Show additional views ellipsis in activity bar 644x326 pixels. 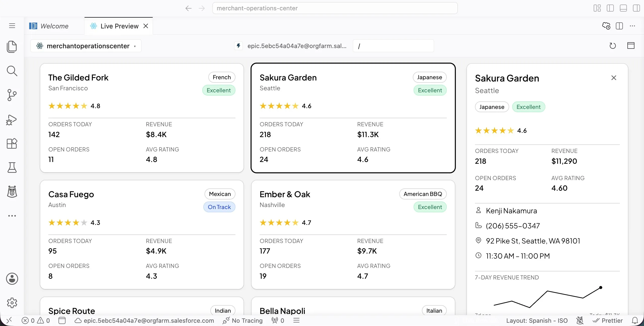[x=12, y=216]
